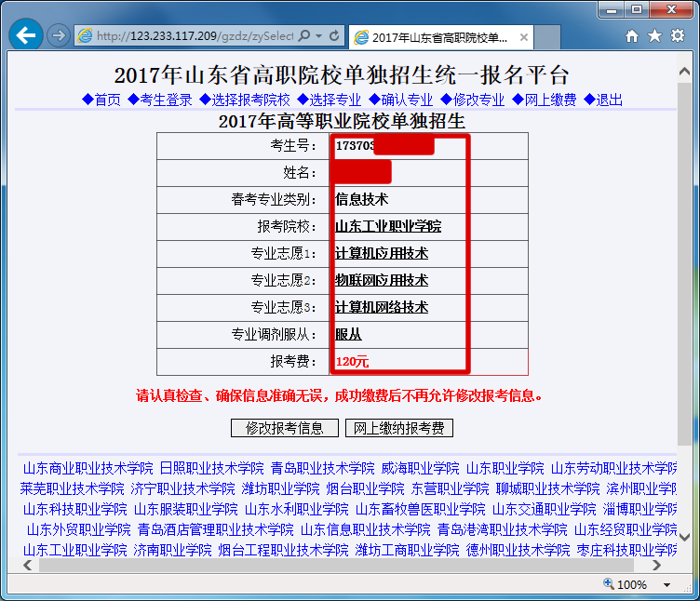Open the blank new tab button
Image resolution: width=700 pixels, height=601 pixels.
(x=547, y=37)
